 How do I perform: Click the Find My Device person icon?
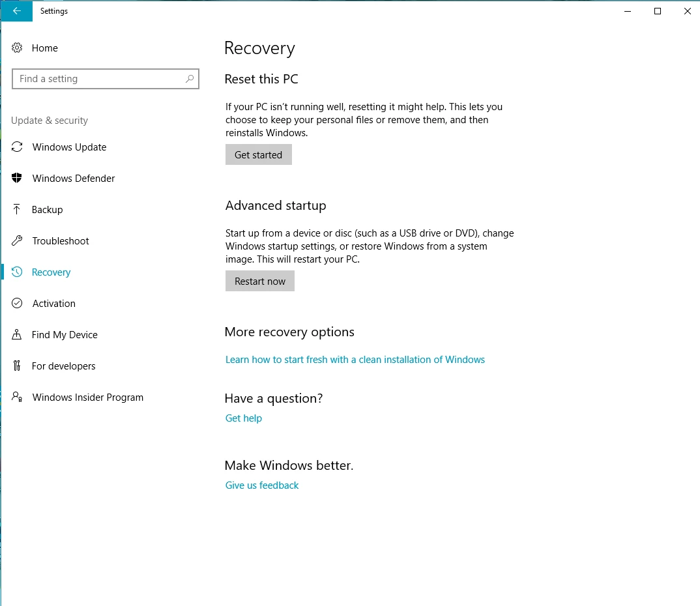coord(16,334)
